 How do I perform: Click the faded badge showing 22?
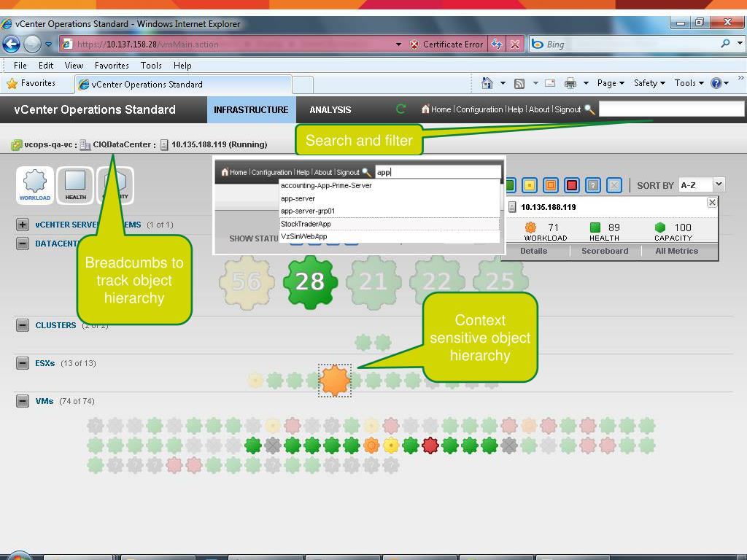[437, 282]
